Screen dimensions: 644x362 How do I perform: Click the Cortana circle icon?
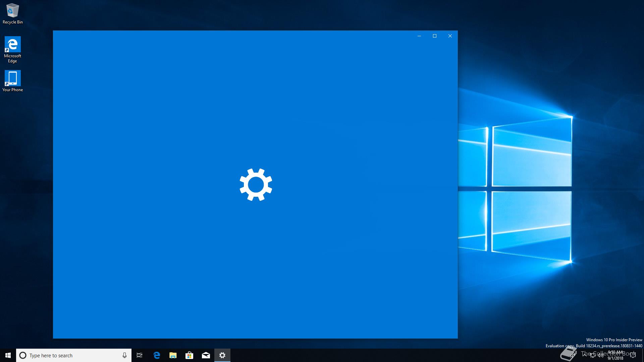point(23,355)
